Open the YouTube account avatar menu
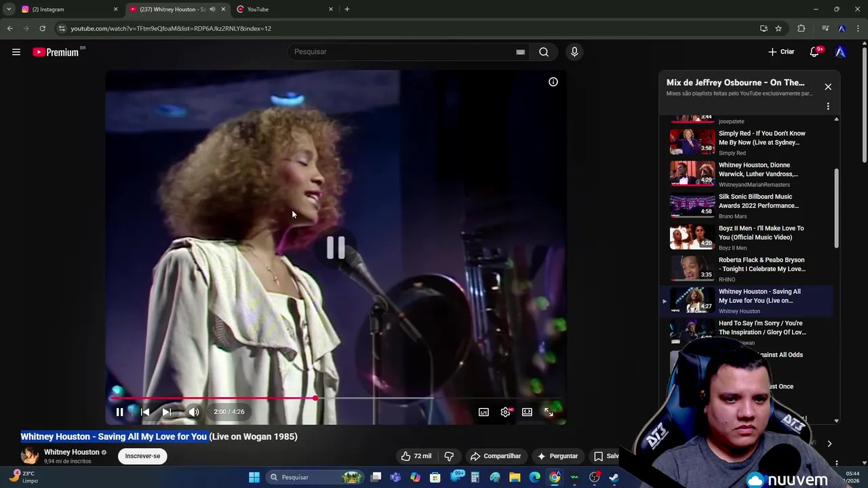The width and height of the screenshot is (868, 488). point(841,52)
